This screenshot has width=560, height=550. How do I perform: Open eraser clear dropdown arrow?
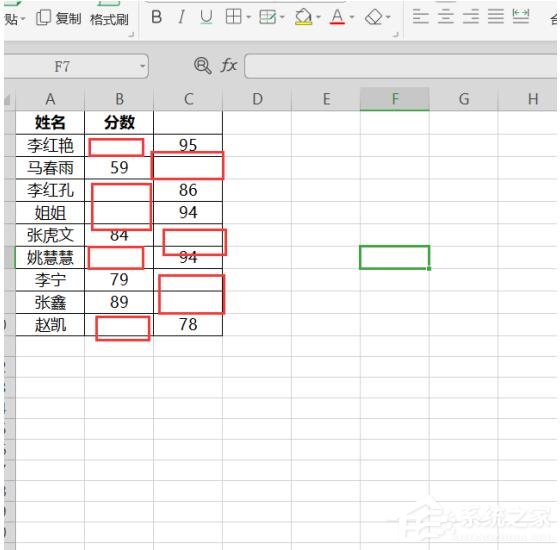pyautogui.click(x=388, y=17)
